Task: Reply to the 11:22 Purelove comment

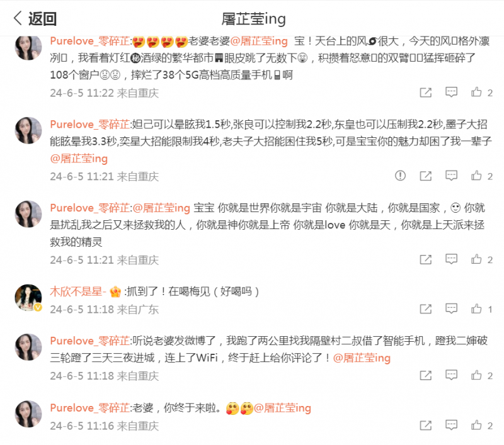Action: [x=451, y=93]
